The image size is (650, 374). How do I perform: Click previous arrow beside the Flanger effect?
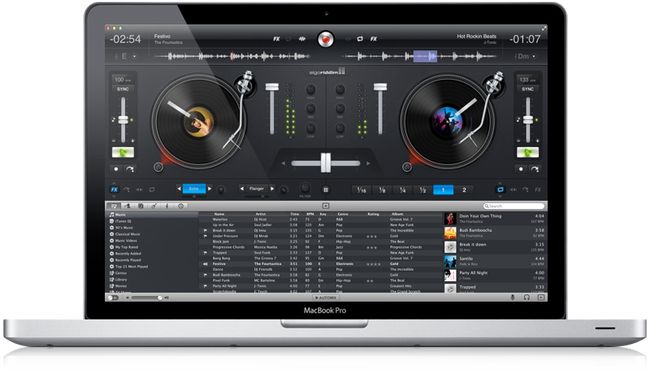(x=242, y=189)
